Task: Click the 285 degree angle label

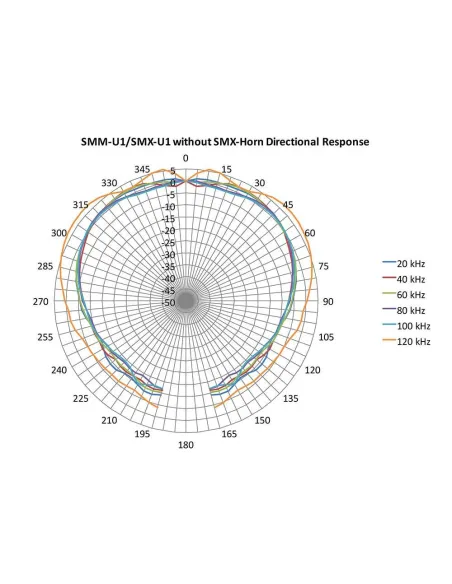Action: [x=45, y=266]
